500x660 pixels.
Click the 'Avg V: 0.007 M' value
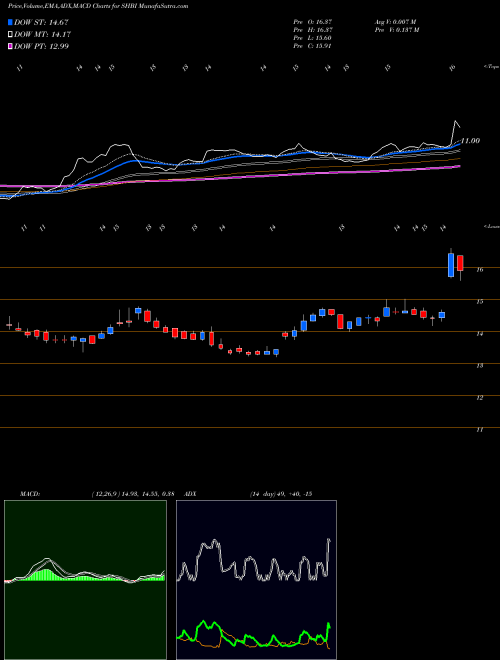395,21
